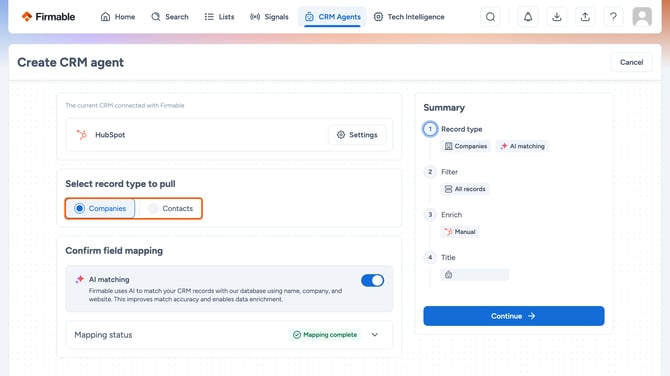
Task: Click the CRM Agents robot icon
Action: click(x=309, y=17)
